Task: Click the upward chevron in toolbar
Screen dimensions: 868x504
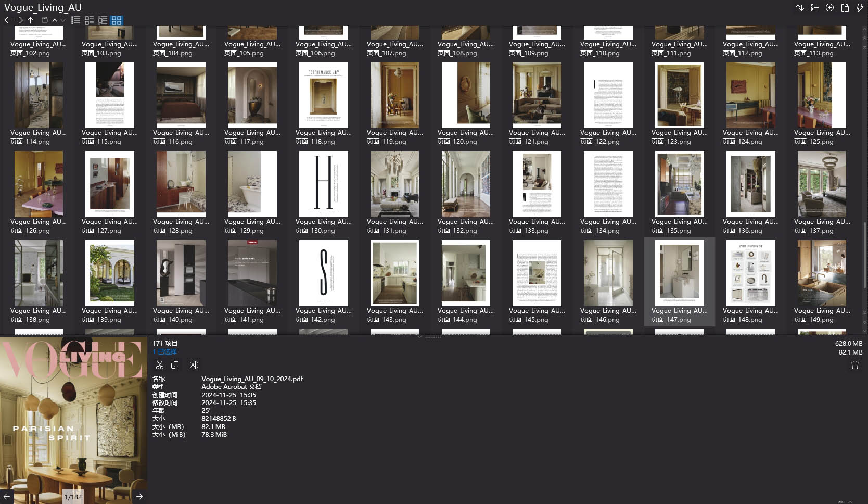Action: (55, 20)
